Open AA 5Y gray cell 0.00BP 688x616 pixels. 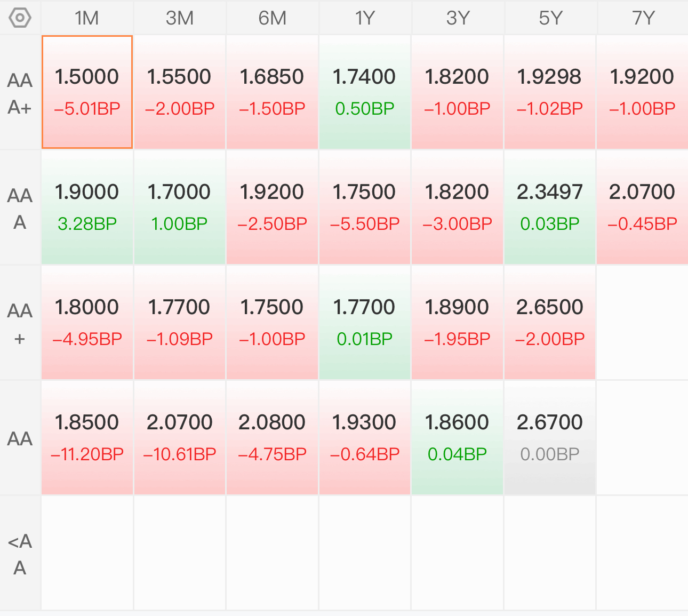(x=550, y=438)
